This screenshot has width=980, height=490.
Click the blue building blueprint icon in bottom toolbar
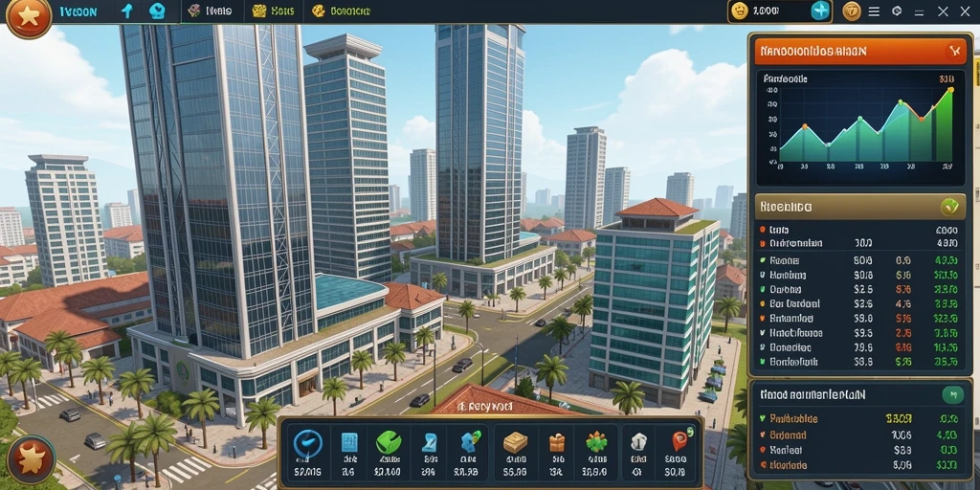tap(349, 442)
